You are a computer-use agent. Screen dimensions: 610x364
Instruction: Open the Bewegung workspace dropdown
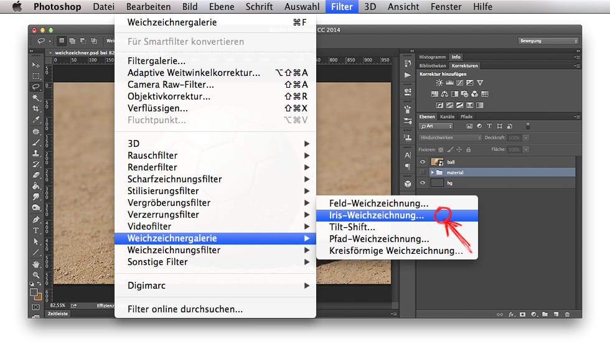point(548,41)
